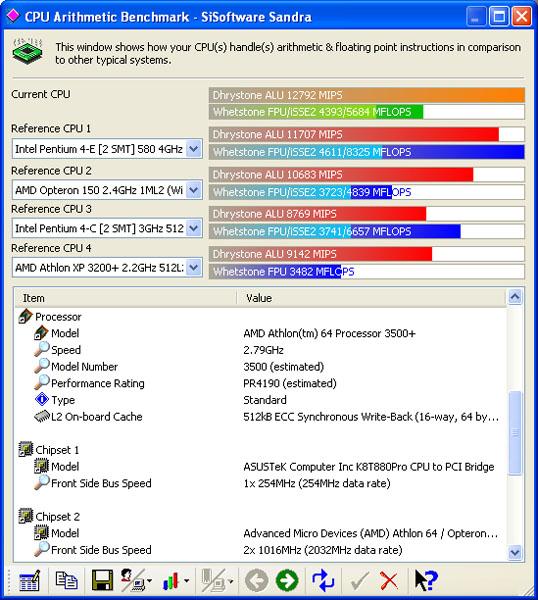Open the Reference CPU 4 dropdown arrow

click(x=194, y=267)
